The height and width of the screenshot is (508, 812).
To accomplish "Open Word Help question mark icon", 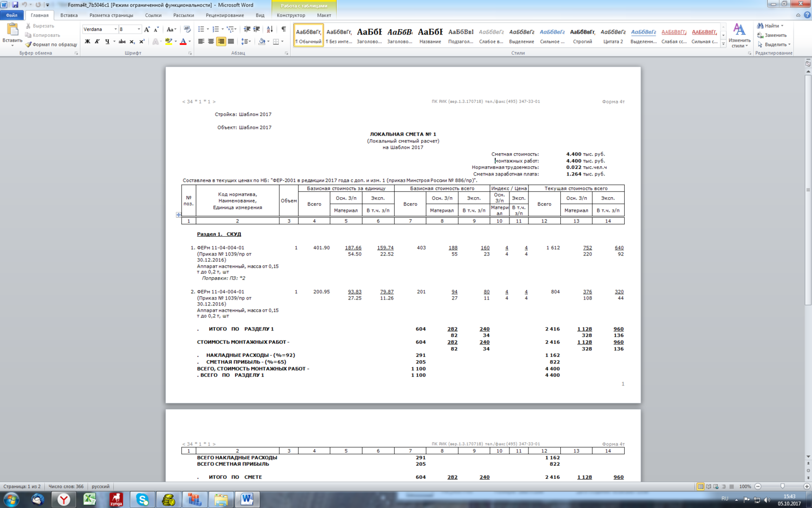I will point(807,15).
